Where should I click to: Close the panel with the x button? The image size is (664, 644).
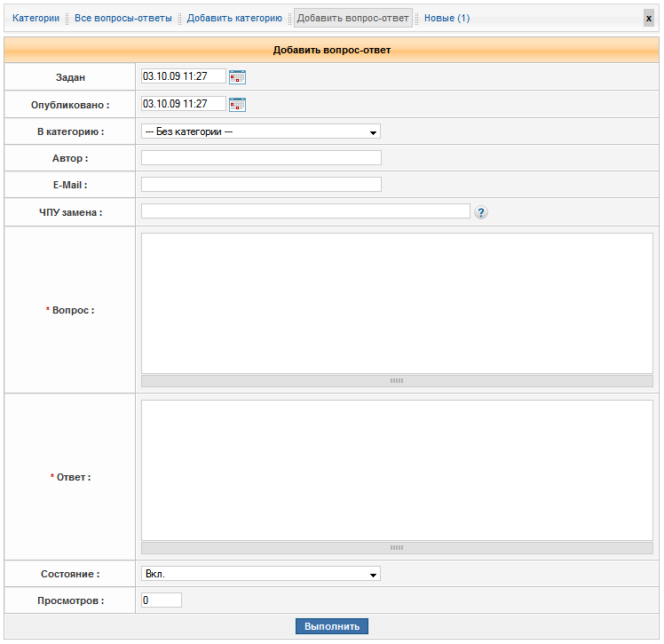[649, 18]
